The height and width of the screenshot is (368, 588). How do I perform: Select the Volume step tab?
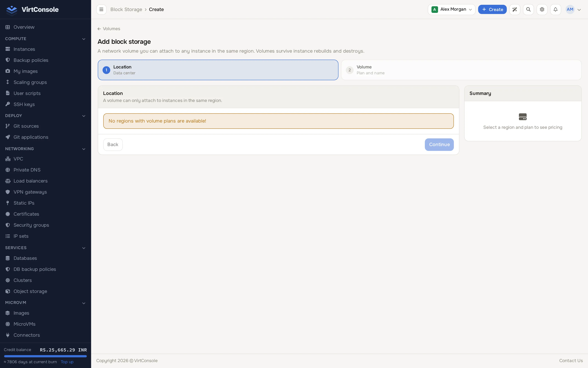tap(461, 70)
